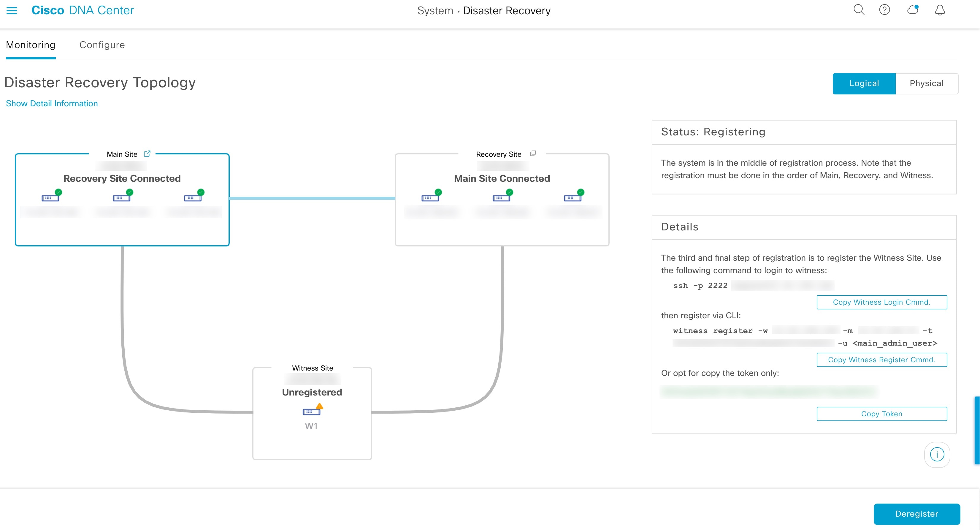This screenshot has height=530, width=980.
Task: Click the green status check on a Main Site appliance
Action: click(x=58, y=192)
